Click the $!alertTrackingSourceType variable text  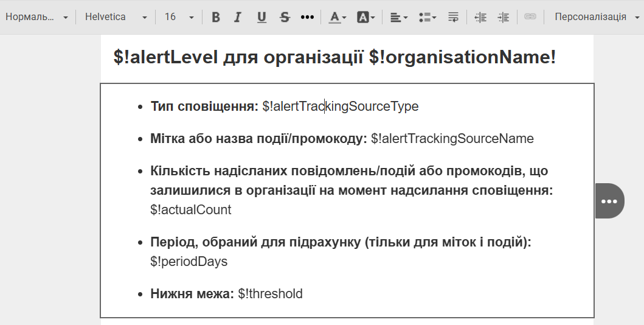[x=341, y=107]
